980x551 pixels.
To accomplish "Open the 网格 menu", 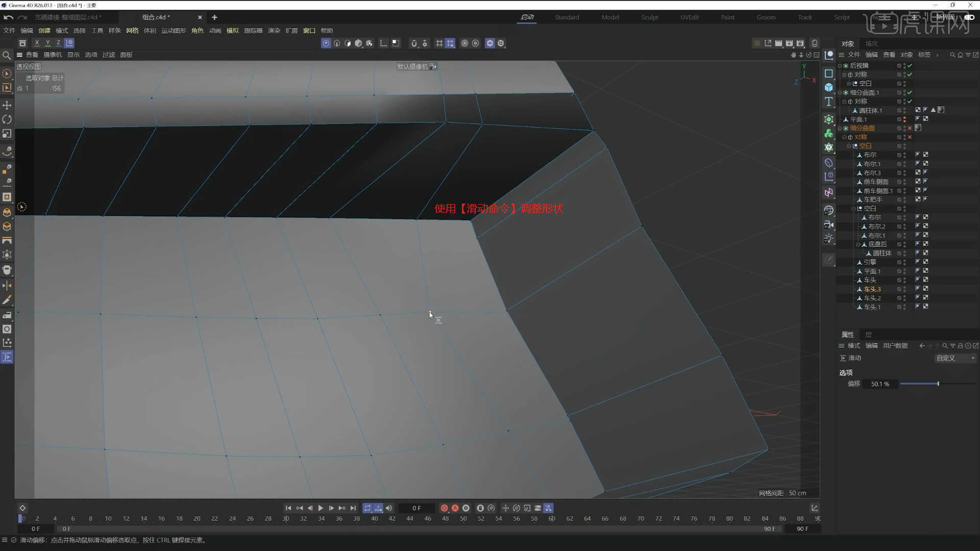I will pyautogui.click(x=132, y=31).
